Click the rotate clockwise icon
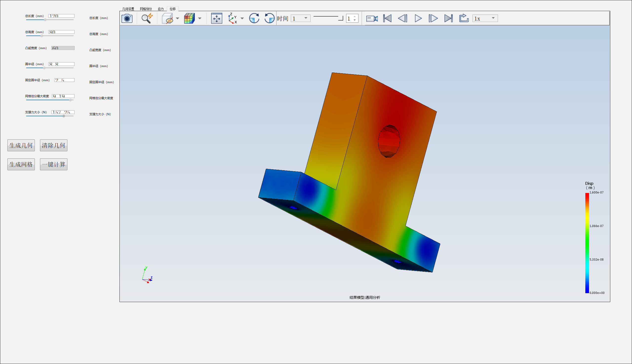This screenshot has width=632, height=364. 254,18
